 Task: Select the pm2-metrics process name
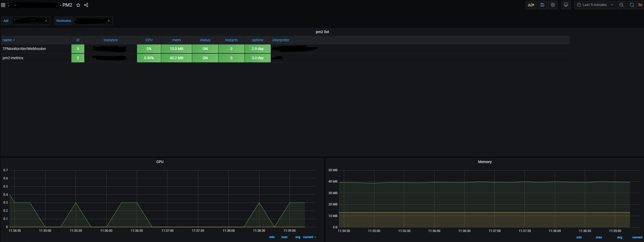(x=13, y=58)
